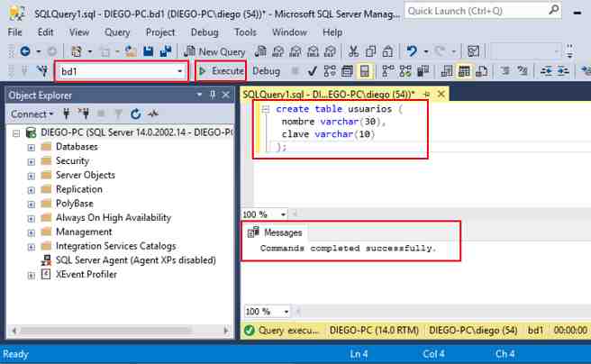The height and width of the screenshot is (364, 591).
Task: Expand the Databases folder node
Action: [32, 148]
